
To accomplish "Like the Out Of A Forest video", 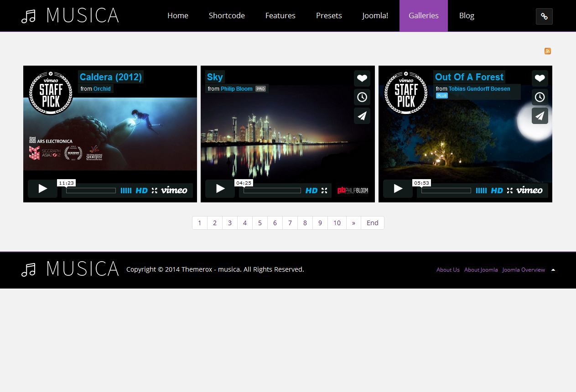I will point(540,78).
